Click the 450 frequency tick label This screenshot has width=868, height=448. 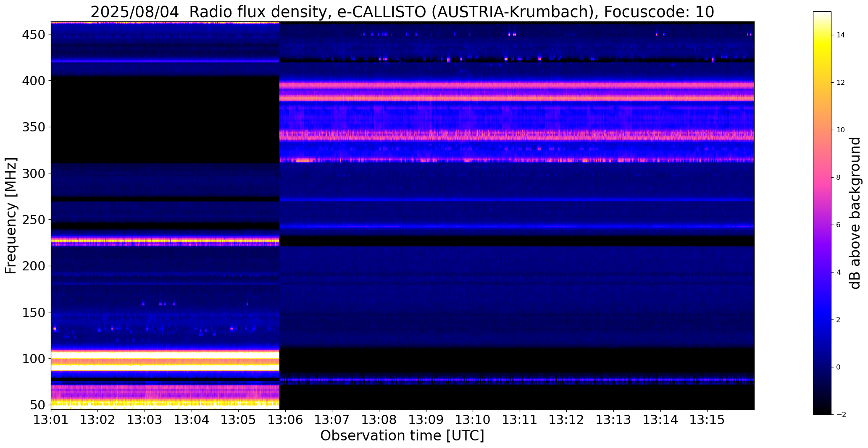33,34
